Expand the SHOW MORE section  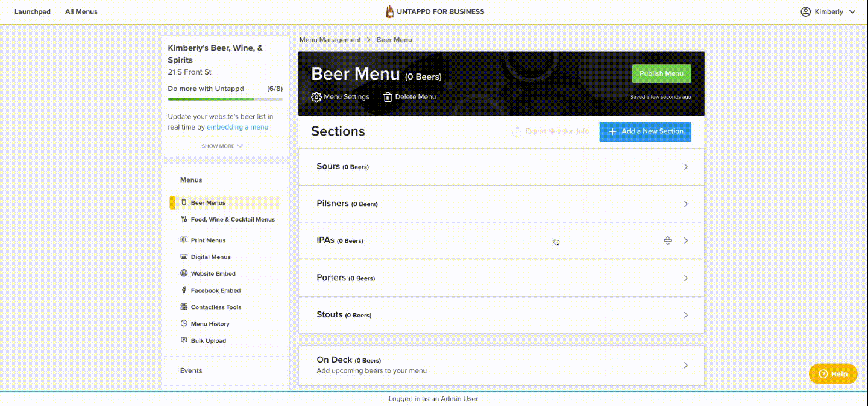[x=222, y=146]
